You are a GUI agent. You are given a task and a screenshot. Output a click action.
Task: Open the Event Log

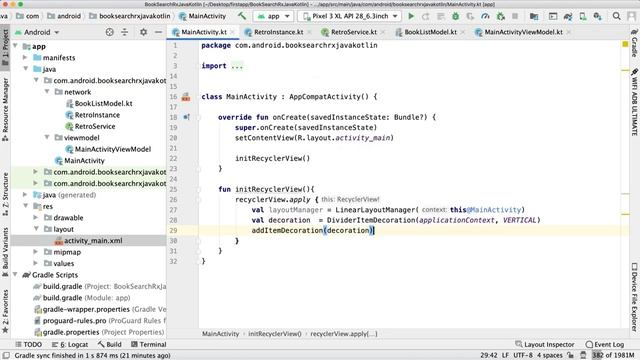pyautogui.click(x=604, y=344)
